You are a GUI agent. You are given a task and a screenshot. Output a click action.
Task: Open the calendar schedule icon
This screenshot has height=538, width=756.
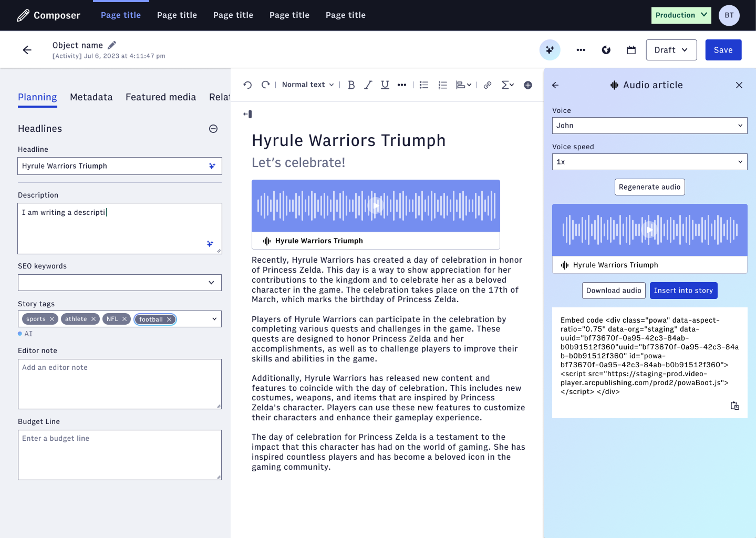(631, 50)
